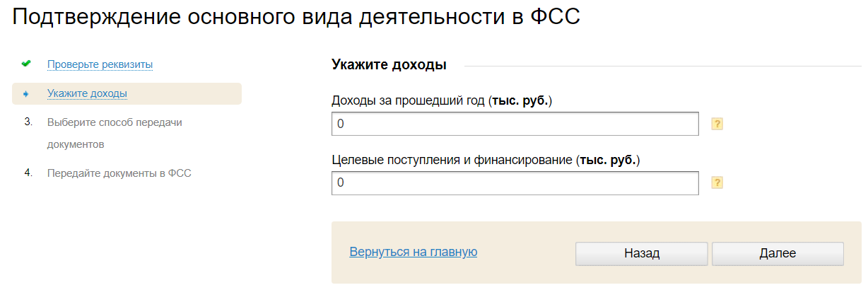Select the Укажите доходы step link
This screenshot has width=868, height=290.
(x=87, y=93)
